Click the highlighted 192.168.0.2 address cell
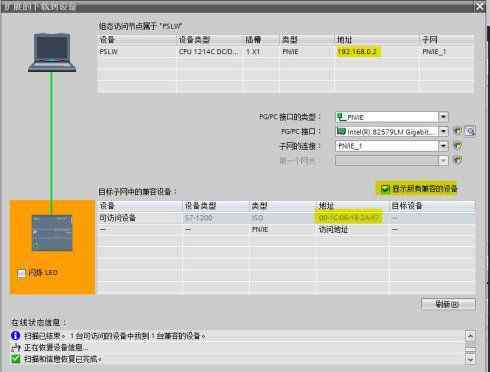The image size is (490, 372). (358, 52)
